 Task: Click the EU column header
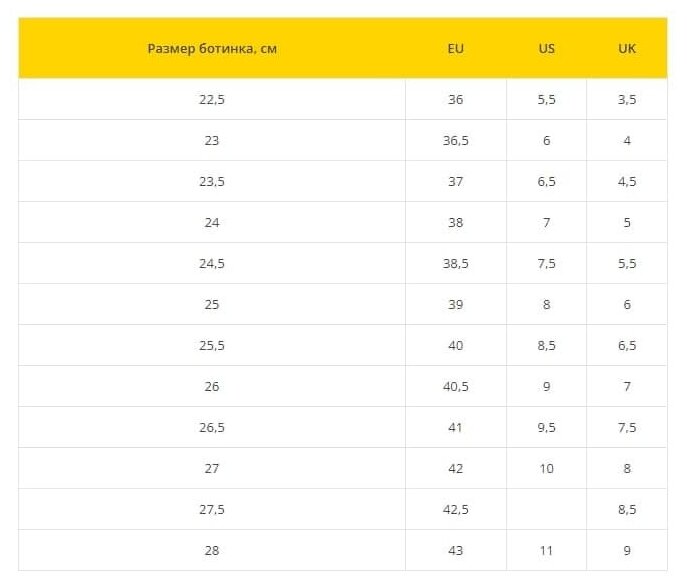pos(456,48)
